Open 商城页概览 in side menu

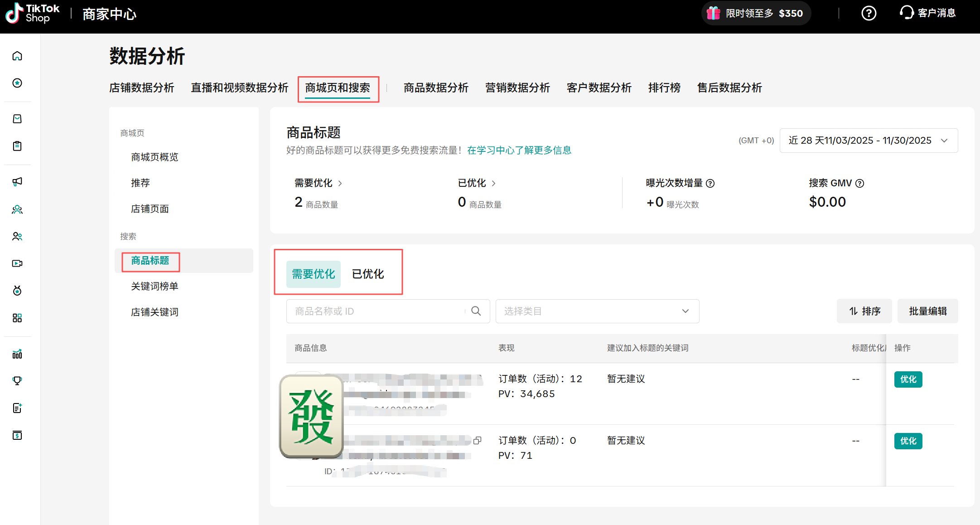point(154,157)
